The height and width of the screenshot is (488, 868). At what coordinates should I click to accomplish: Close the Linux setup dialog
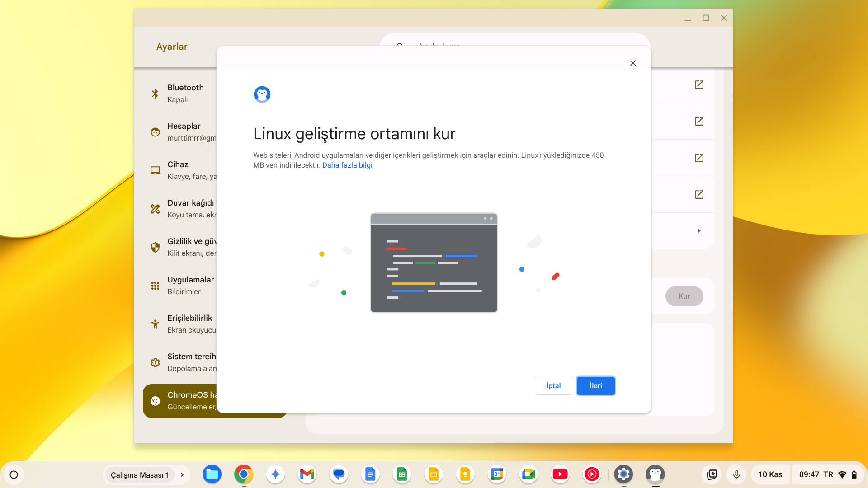coord(633,63)
